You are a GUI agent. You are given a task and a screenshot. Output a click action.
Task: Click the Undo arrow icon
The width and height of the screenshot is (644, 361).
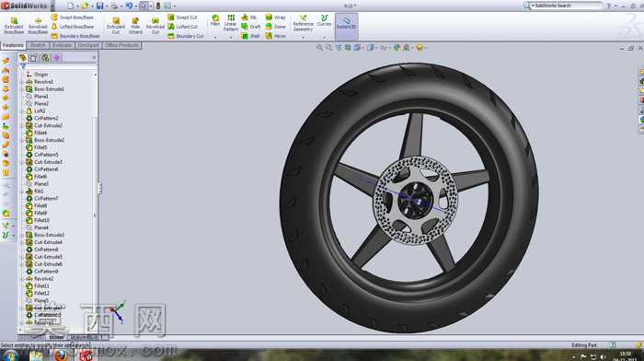click(x=129, y=6)
